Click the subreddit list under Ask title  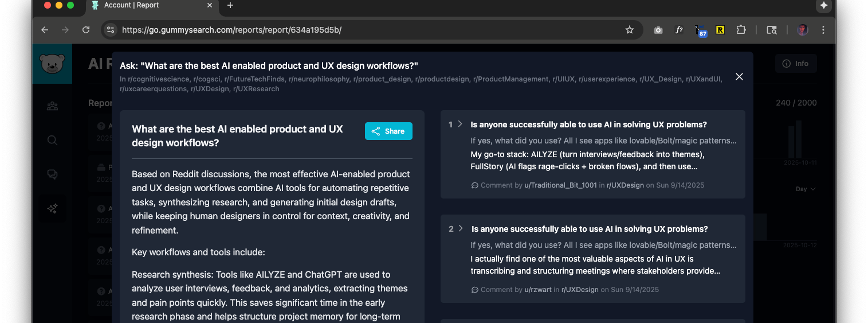click(421, 84)
